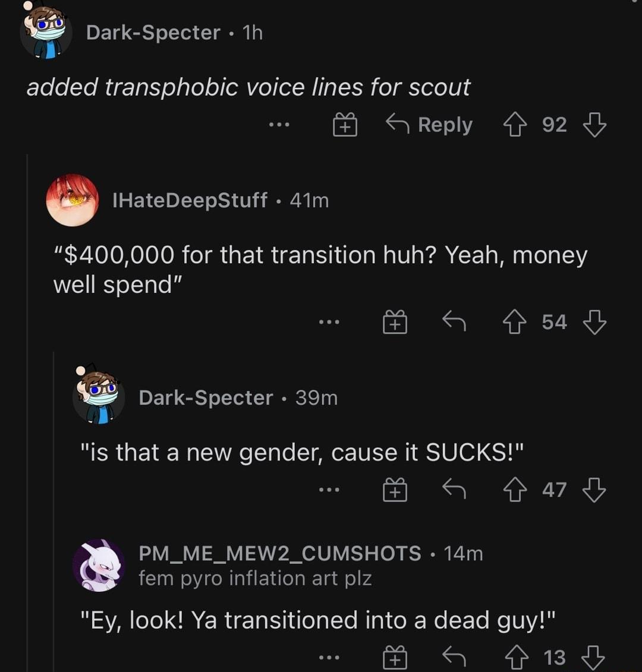Click the award gift icon on the $400,000 comment

click(395, 321)
